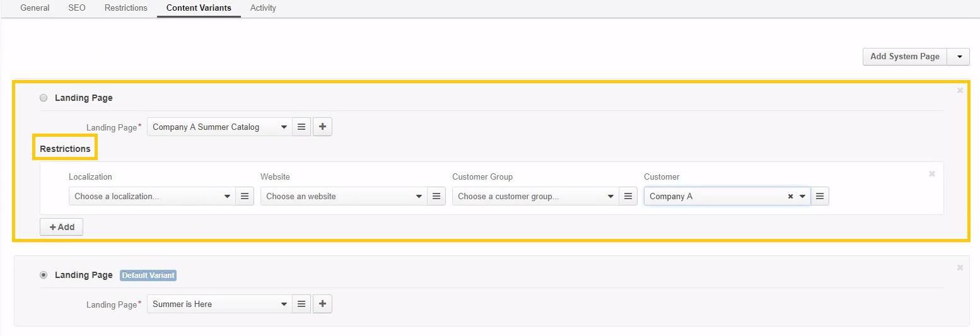The width and height of the screenshot is (980, 336).
Task: Switch to the SEO tab
Action: pos(77,8)
